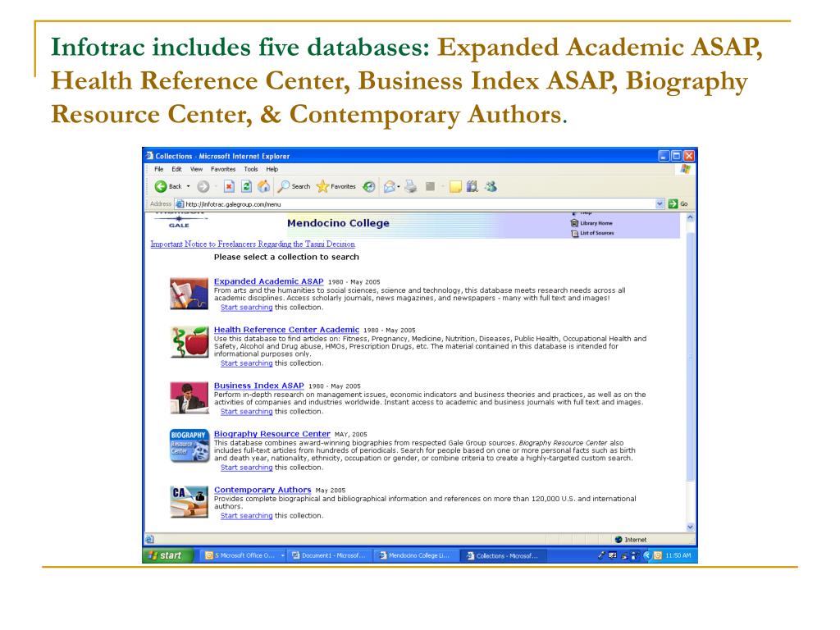Click the Business Index ASAP thumbnail image
Viewport: 840px width, 630px height.
coord(189,398)
